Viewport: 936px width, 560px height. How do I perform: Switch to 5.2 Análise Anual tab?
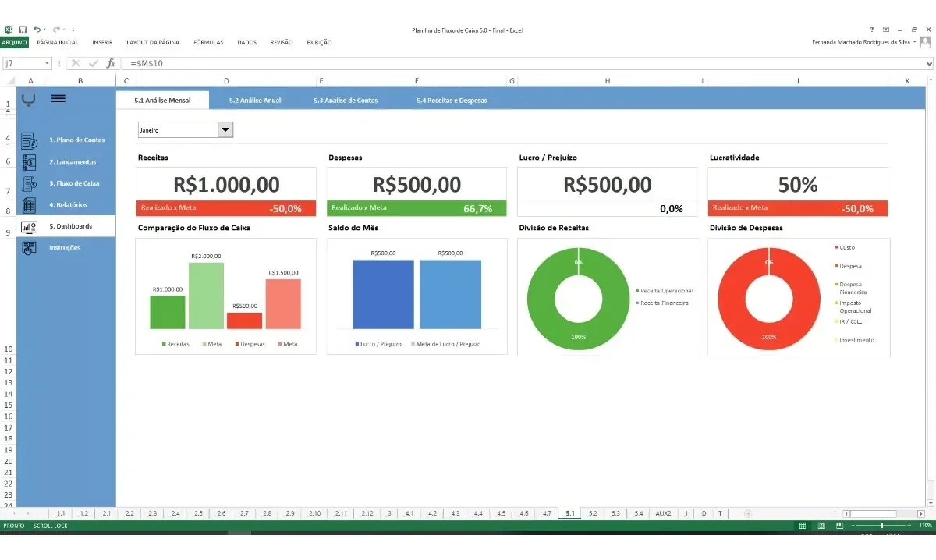tap(255, 101)
